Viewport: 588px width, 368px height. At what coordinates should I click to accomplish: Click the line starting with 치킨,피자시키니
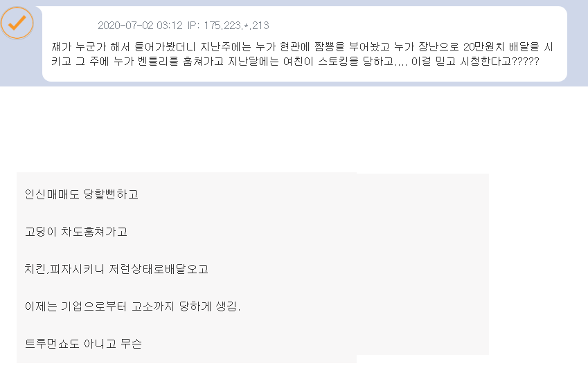click(x=116, y=269)
